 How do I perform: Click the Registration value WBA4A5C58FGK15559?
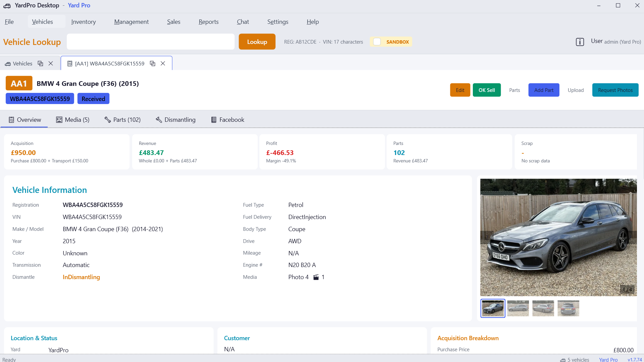click(93, 205)
